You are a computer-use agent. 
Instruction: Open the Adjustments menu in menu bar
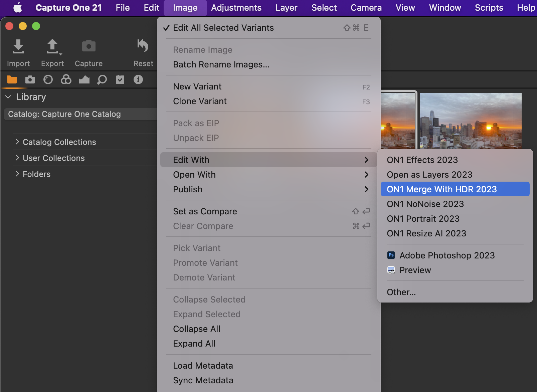[x=236, y=8]
